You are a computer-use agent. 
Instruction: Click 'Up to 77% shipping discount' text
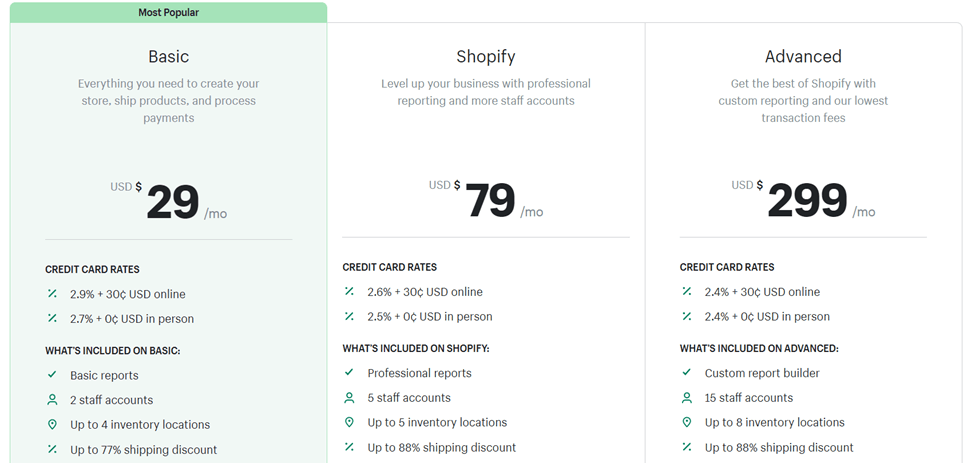144,449
